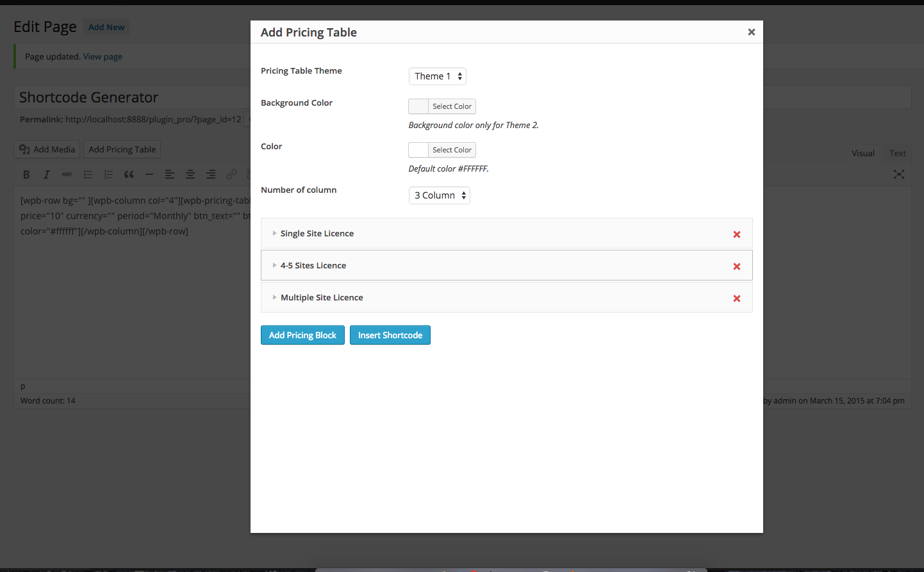Viewport: 924px width, 572px height.
Task: Click Select Color for the Color field
Action: click(x=452, y=150)
